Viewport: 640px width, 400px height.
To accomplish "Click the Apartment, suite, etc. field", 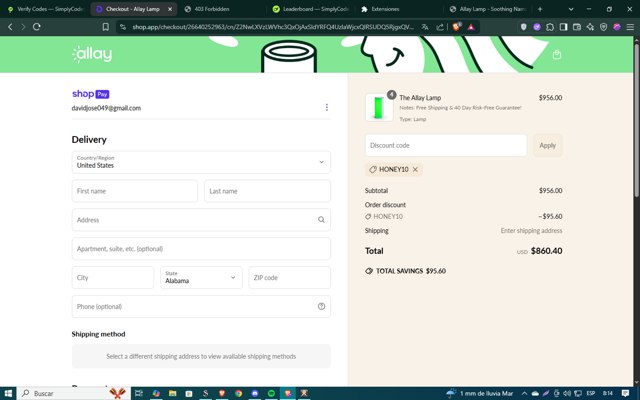I will tap(201, 249).
